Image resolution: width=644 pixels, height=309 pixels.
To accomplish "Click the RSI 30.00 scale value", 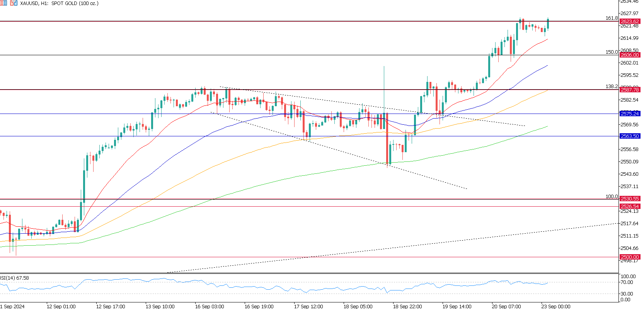I will tap(627, 294).
